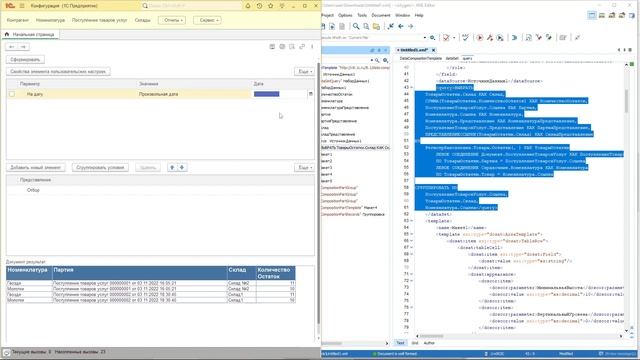The image size is (640, 360).
Task: Collapse the fold marker at XML line 63
Action: (x=411, y=221)
